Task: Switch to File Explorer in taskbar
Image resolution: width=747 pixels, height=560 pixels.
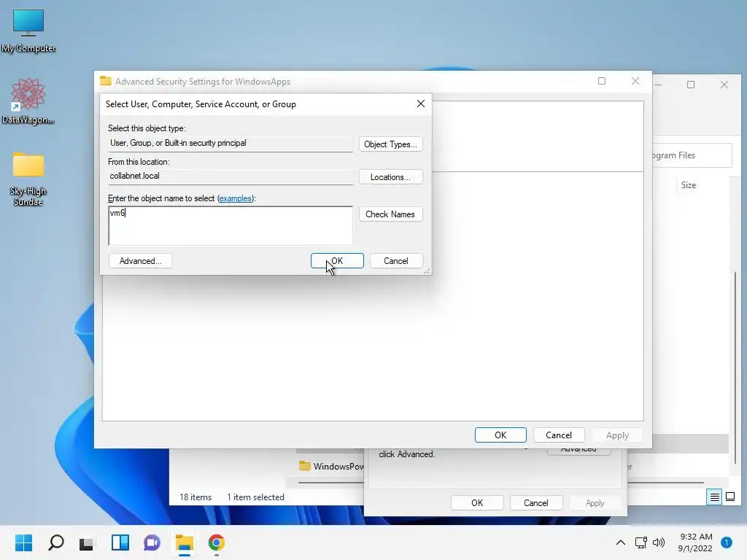Action: pos(185,542)
